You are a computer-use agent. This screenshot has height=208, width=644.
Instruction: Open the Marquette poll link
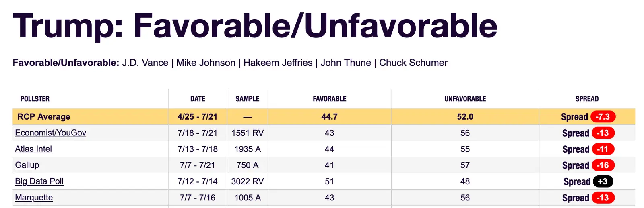click(x=34, y=198)
